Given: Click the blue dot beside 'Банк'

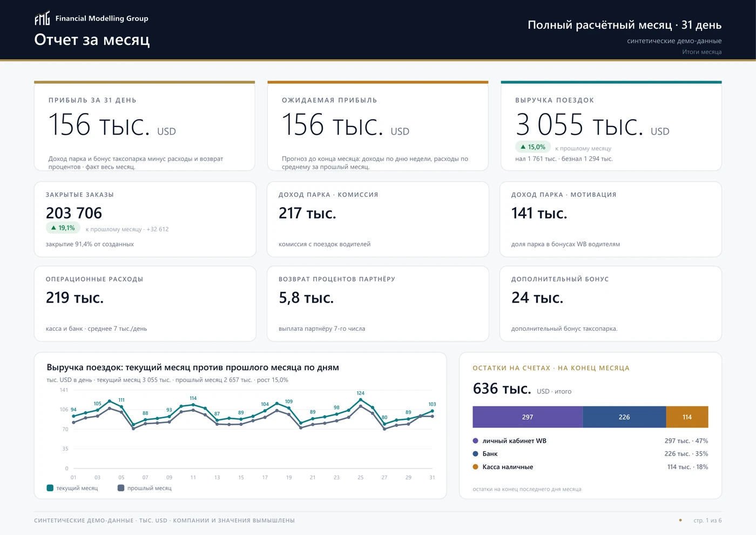Looking at the screenshot, I should click(475, 454).
